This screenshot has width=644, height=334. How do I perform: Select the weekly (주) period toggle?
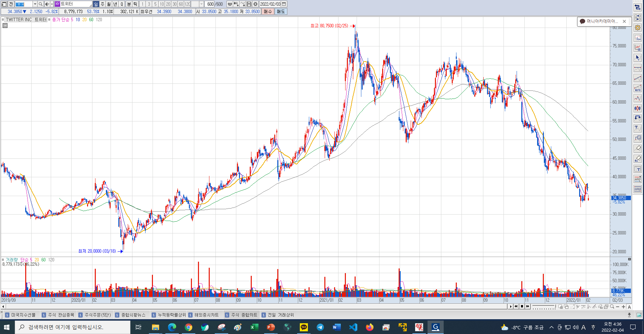[103, 4]
